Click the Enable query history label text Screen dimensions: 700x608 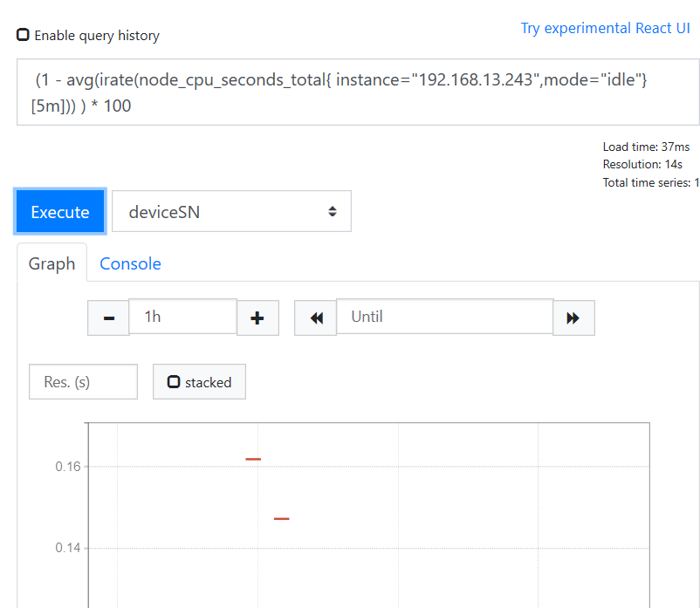click(x=97, y=36)
